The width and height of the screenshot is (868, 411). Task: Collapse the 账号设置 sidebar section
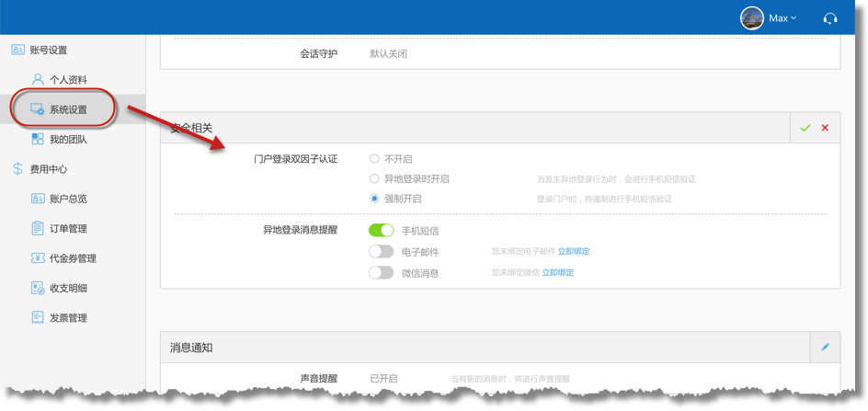point(48,51)
